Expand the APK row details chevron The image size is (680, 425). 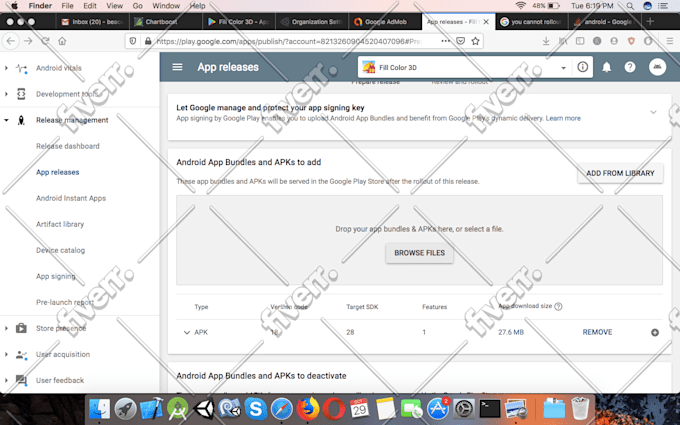pos(186,332)
